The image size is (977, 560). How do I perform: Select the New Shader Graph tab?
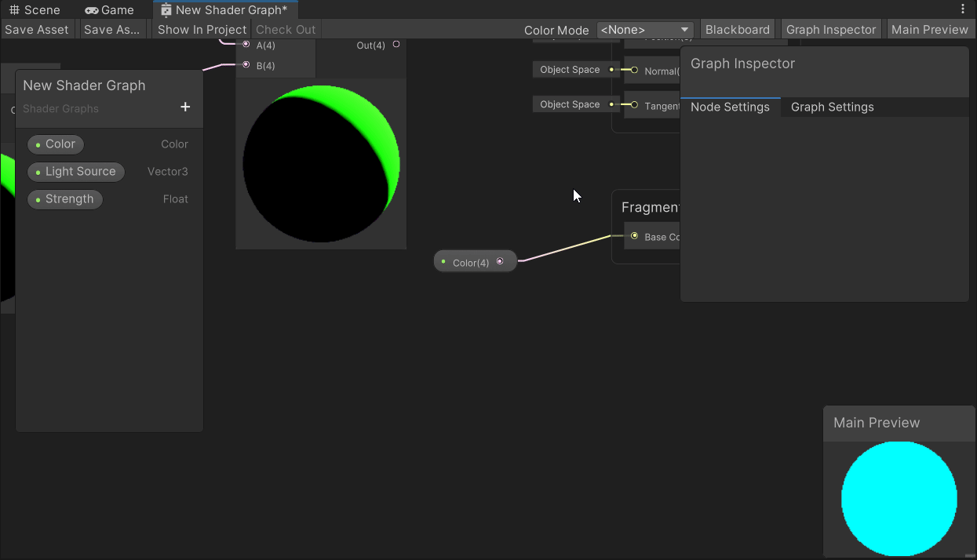pyautogui.click(x=224, y=10)
